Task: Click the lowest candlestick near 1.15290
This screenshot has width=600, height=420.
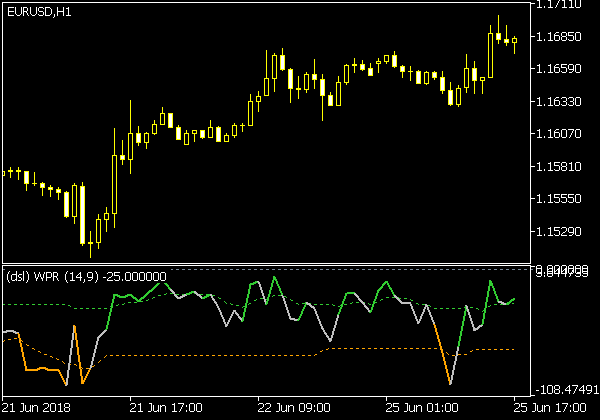Action: tap(90, 244)
